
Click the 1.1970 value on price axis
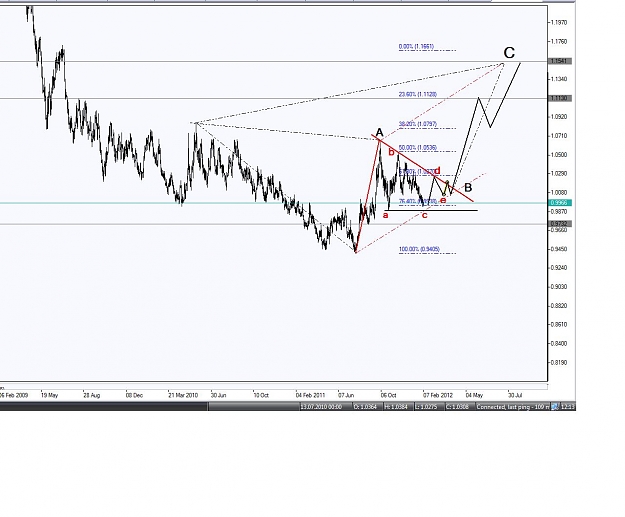558,23
